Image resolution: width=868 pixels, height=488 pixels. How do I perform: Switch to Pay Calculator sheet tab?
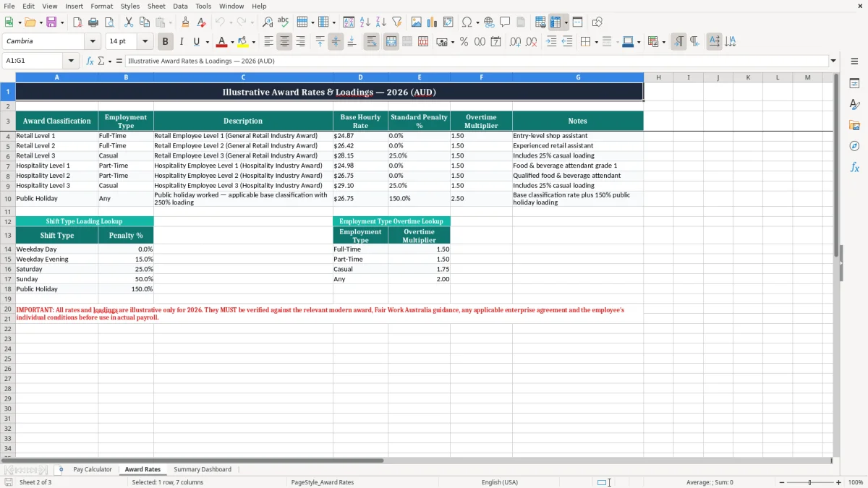click(93, 469)
